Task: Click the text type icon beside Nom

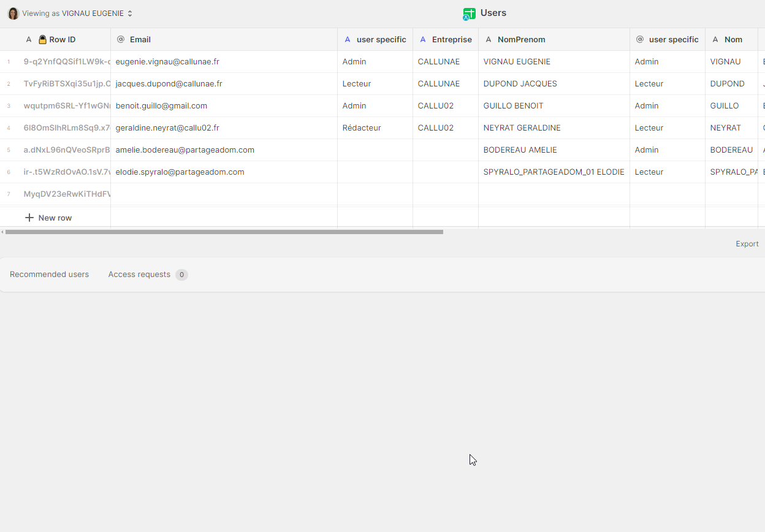Action: click(715, 40)
